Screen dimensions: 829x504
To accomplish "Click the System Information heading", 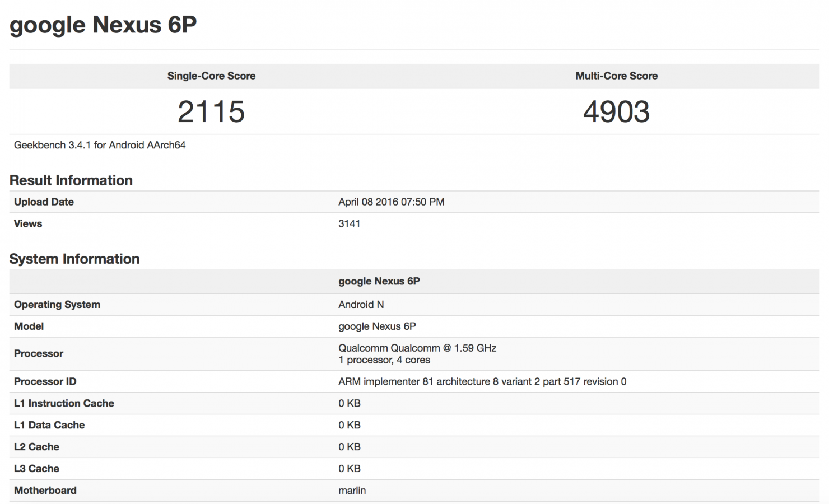I will tap(74, 259).
